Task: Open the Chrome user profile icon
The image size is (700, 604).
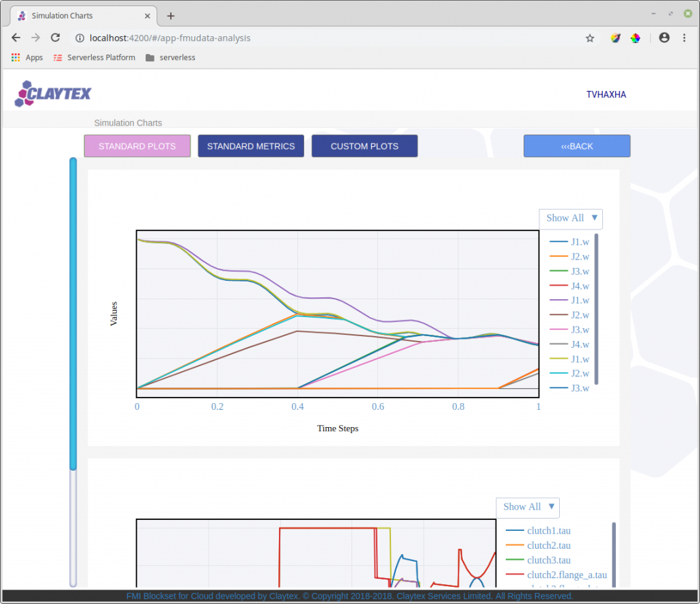Action: (x=664, y=38)
